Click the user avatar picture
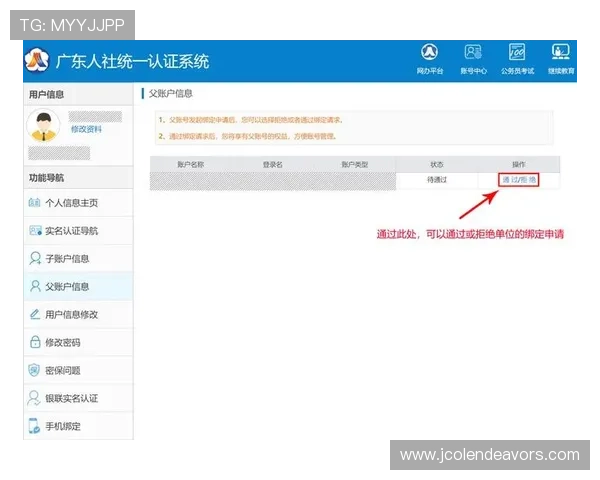The width and height of the screenshot is (600, 480). coord(43,125)
